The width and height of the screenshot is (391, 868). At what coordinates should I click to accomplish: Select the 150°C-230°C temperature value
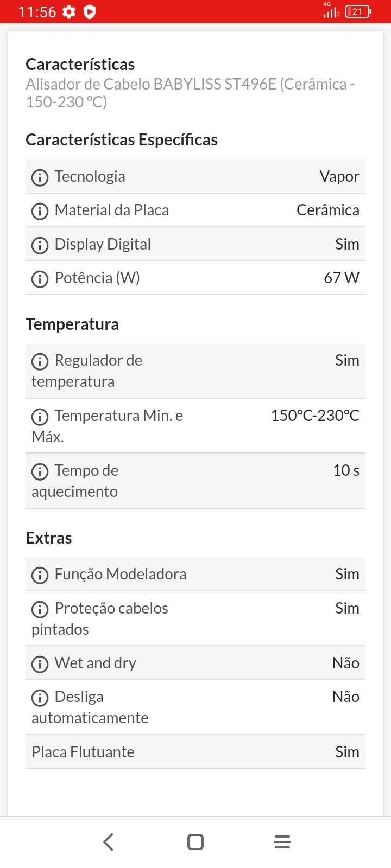(x=315, y=416)
